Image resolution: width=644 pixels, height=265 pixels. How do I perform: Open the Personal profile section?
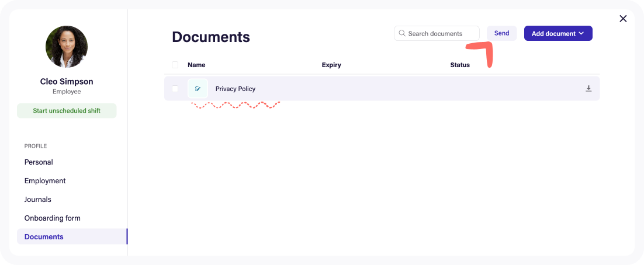(39, 162)
